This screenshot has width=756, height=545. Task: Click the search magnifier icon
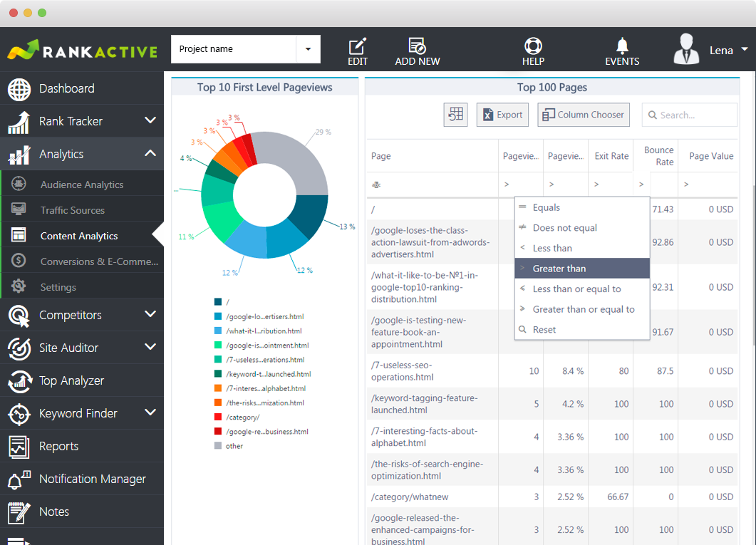click(653, 115)
